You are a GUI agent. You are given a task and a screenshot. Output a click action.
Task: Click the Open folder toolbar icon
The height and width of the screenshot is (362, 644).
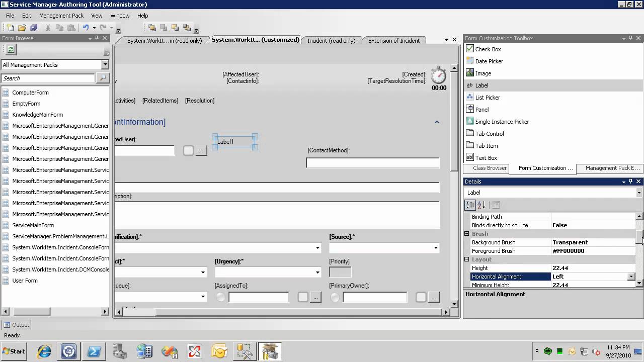point(22,28)
